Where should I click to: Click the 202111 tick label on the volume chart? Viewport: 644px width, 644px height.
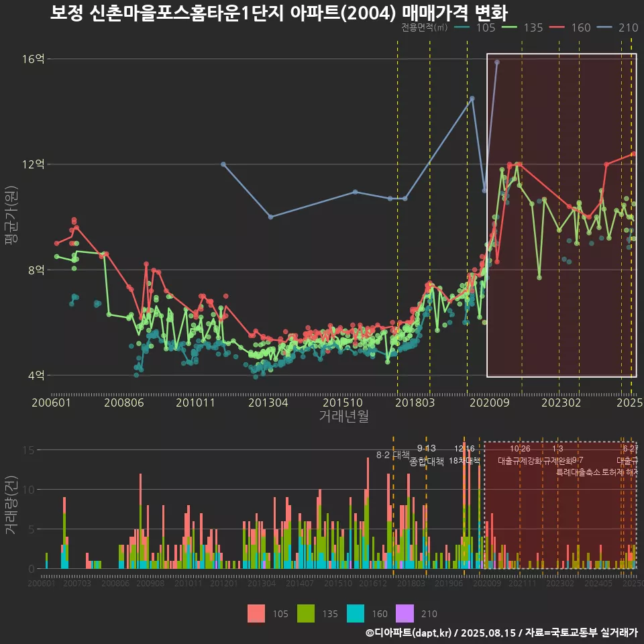tap(523, 583)
